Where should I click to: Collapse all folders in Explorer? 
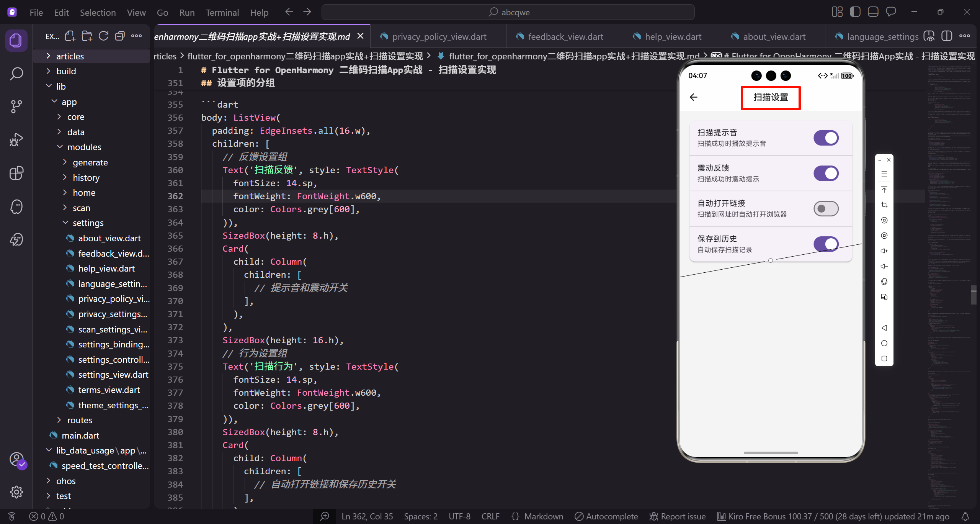pos(120,36)
